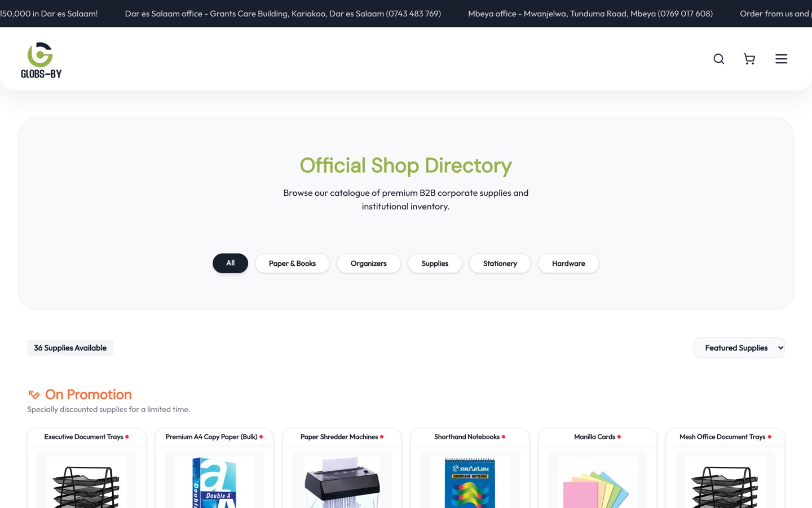
Task: Select the Paper & Books category filter
Action: coord(292,263)
